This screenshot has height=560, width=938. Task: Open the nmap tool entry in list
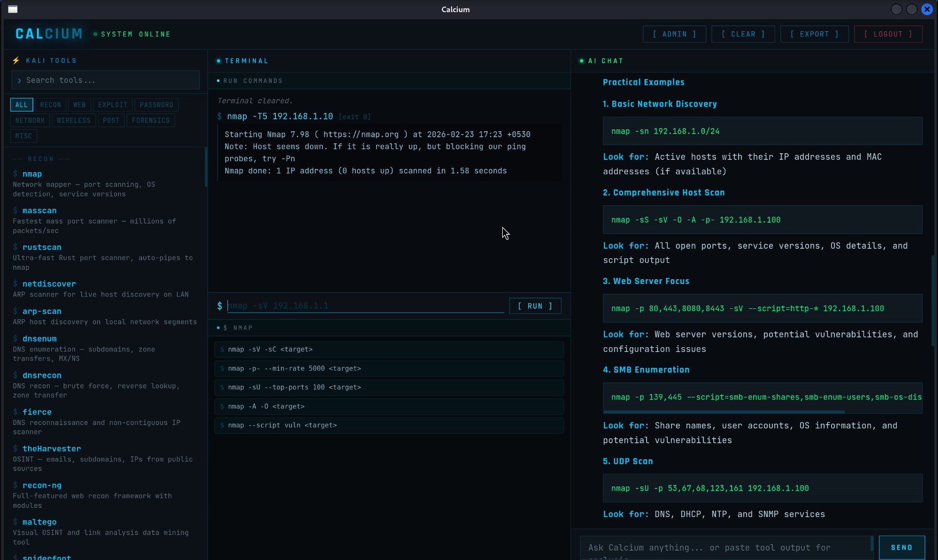coord(32,174)
